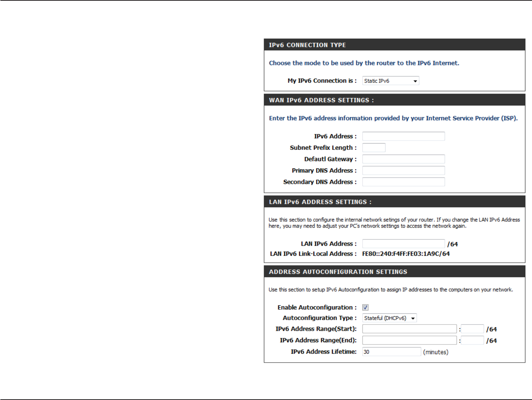
Task: Click the Primary DNS Address field
Action: [403, 171]
